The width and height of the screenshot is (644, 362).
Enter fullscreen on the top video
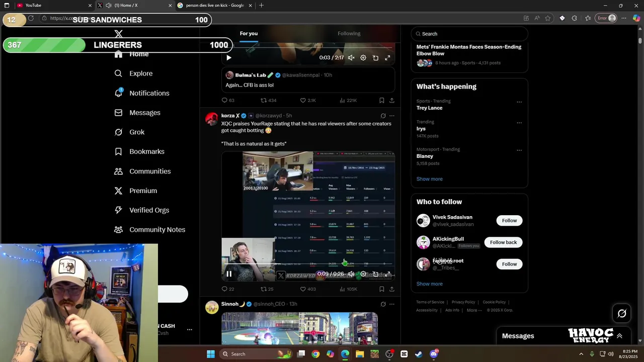coord(387,58)
